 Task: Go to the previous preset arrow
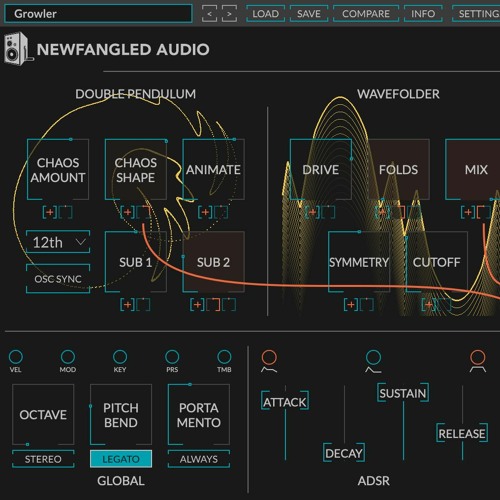coord(209,14)
